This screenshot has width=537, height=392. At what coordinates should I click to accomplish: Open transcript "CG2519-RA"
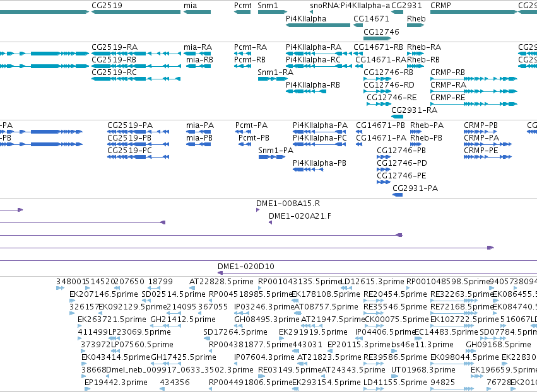[x=114, y=47]
